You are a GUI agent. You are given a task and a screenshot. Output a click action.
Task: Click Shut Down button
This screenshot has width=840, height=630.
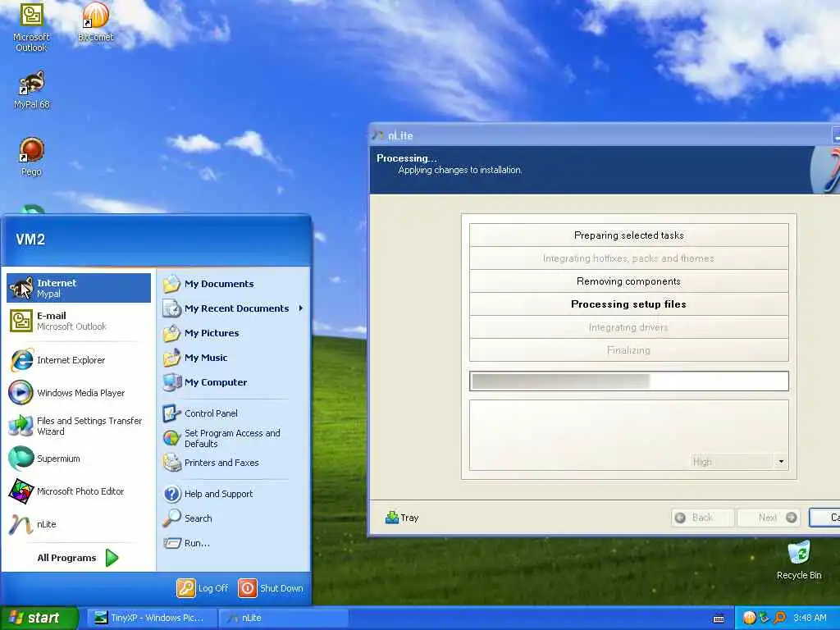click(271, 588)
